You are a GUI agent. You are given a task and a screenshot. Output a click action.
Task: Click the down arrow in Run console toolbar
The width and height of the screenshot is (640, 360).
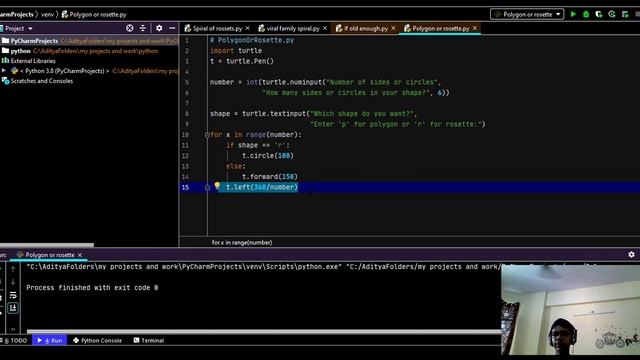point(13,282)
